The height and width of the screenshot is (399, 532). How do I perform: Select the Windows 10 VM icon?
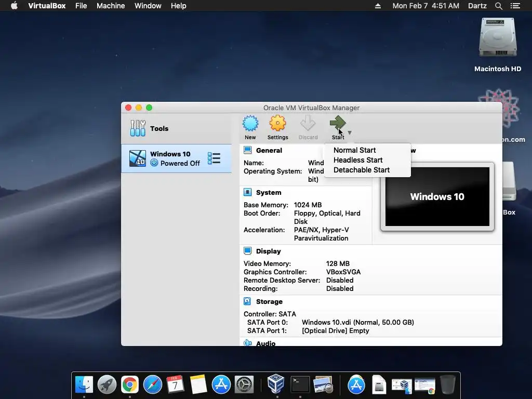tap(138, 158)
